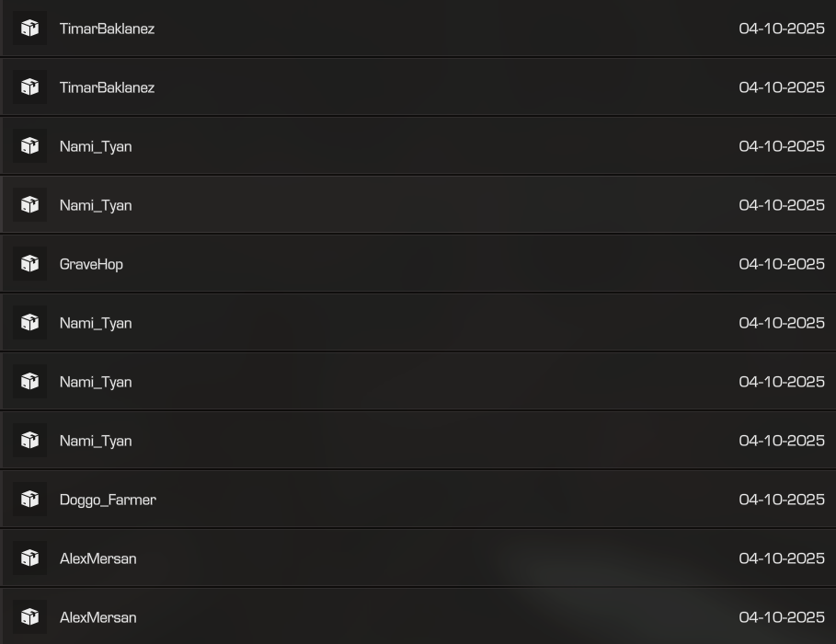Screen dimensions: 836x644
Task: Click the Doggo_Farmer username
Action: click(108, 500)
